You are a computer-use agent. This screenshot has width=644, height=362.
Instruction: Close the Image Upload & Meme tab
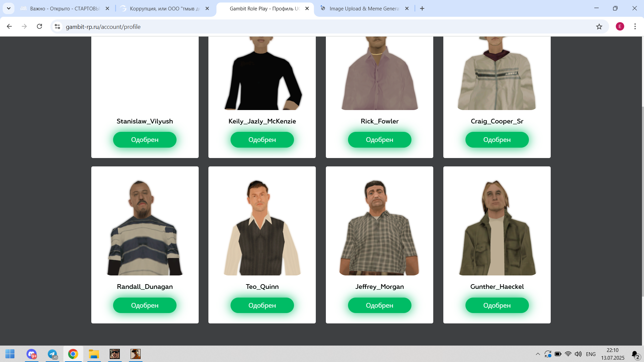pyautogui.click(x=407, y=8)
